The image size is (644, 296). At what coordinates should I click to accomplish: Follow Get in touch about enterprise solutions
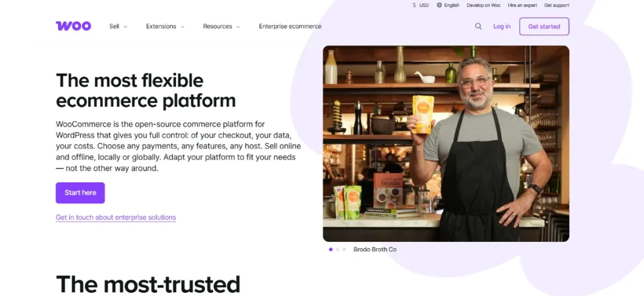click(x=116, y=217)
